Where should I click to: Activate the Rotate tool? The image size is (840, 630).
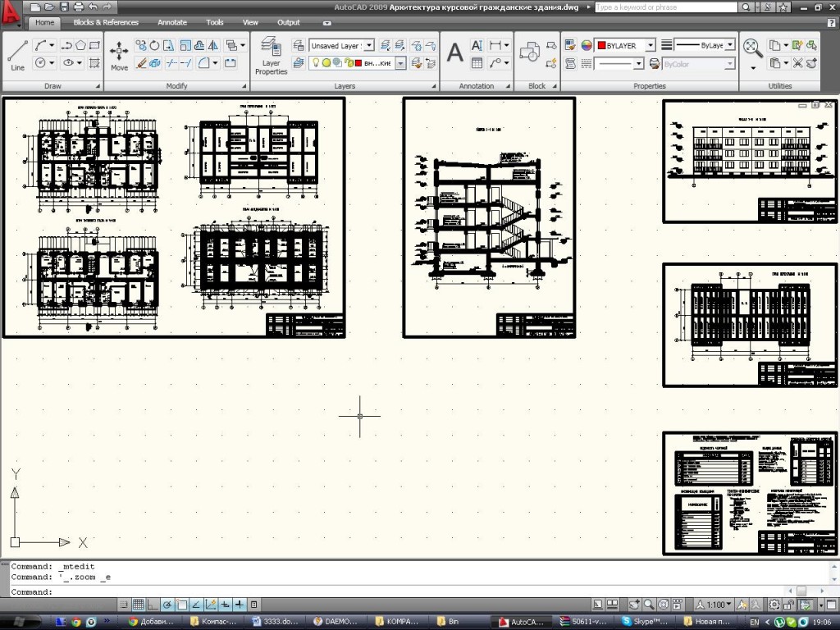pos(154,46)
